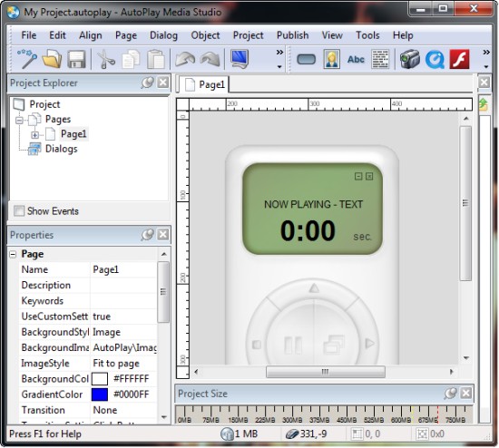Viewport: 499px width, 448px height.
Task: Show more standard toolbar buttons chevron
Action: pyautogui.click(x=279, y=52)
